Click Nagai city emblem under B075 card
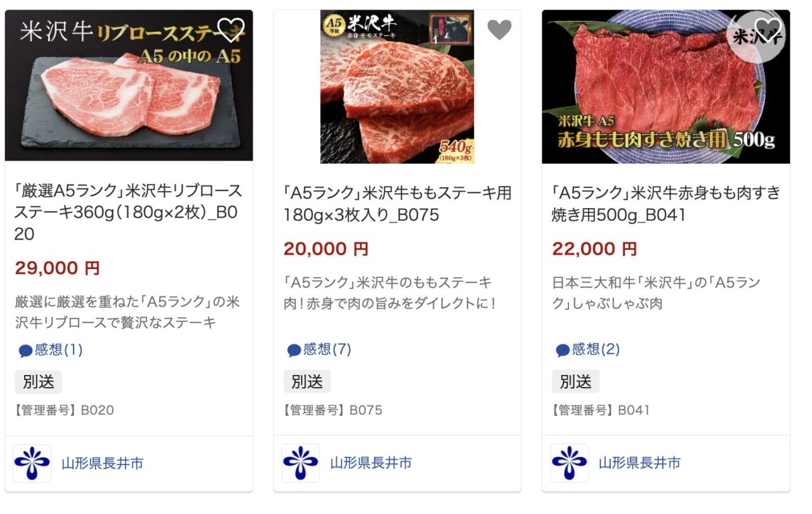The width and height of the screenshot is (812, 514). (x=301, y=463)
